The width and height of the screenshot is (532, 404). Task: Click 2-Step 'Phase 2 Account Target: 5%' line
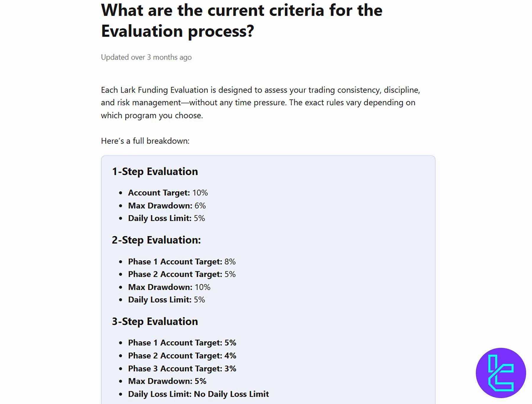coord(182,274)
